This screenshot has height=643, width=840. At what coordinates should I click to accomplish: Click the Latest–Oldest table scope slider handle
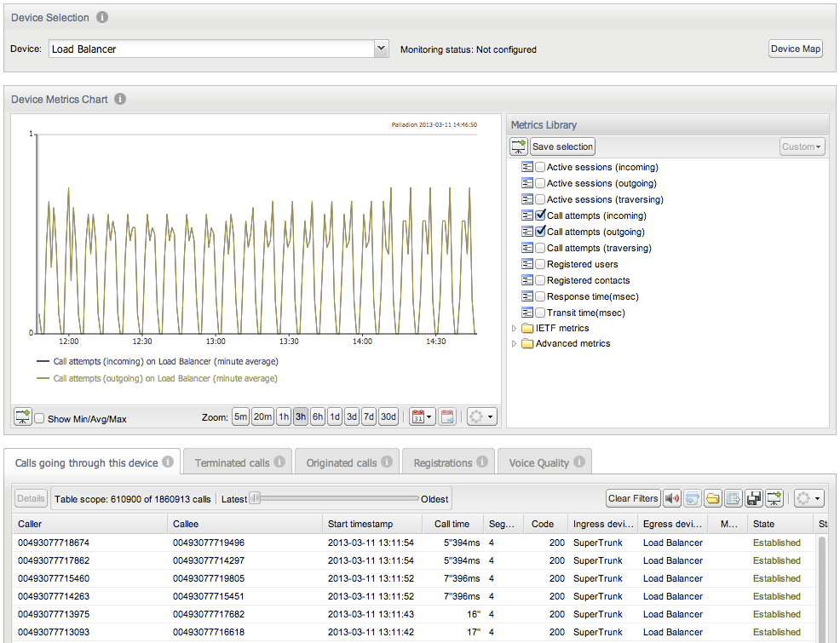click(255, 498)
